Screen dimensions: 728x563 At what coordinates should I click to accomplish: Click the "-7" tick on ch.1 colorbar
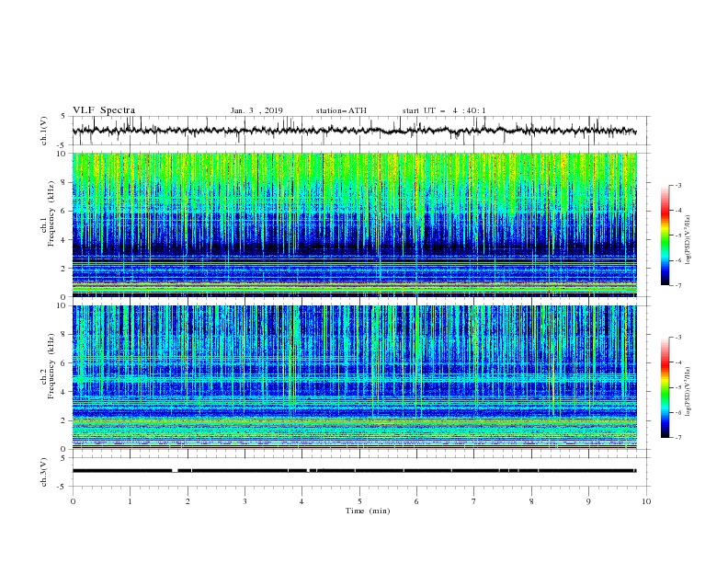tap(677, 285)
